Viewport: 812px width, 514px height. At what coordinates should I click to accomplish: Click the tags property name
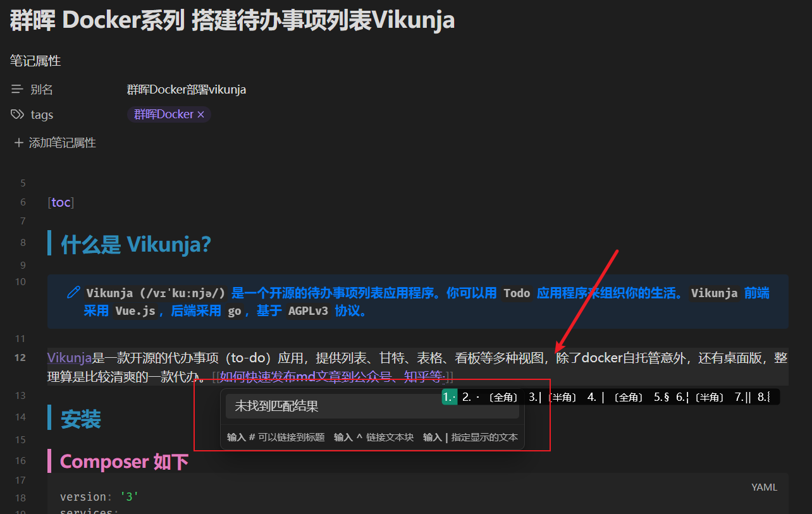(42, 114)
